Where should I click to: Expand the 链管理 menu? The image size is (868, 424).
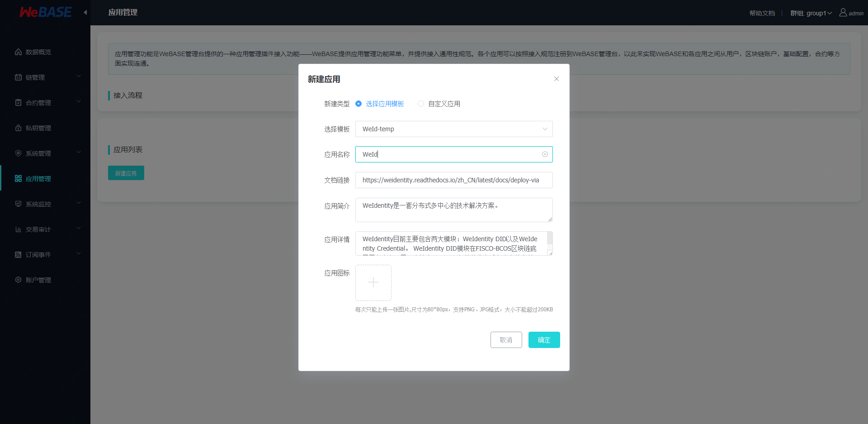click(x=37, y=77)
